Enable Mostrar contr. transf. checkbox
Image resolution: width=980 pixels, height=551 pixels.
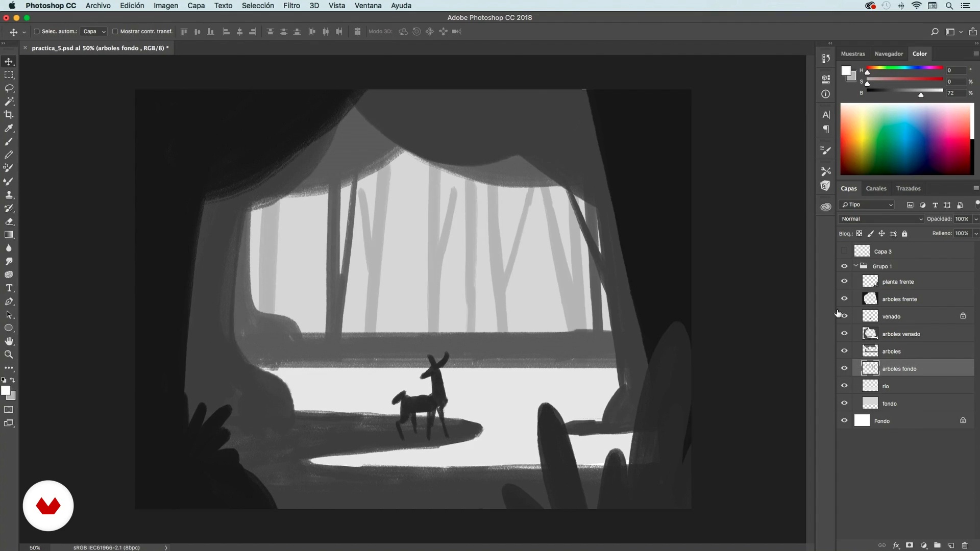coord(115,32)
